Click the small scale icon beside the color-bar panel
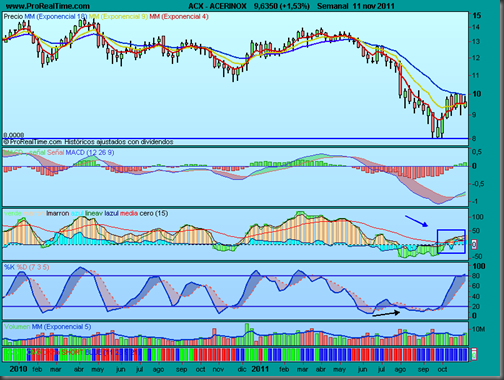The width and height of the screenshot is (504, 380). [474, 355]
